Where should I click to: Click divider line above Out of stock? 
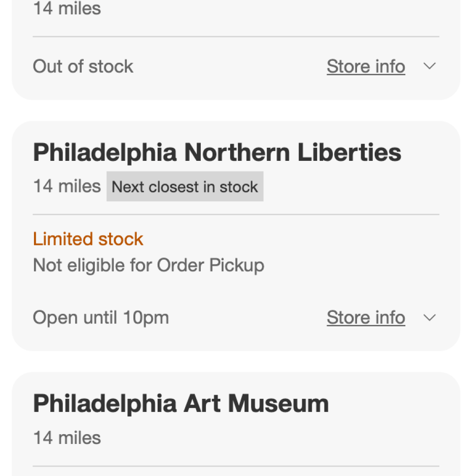236,37
